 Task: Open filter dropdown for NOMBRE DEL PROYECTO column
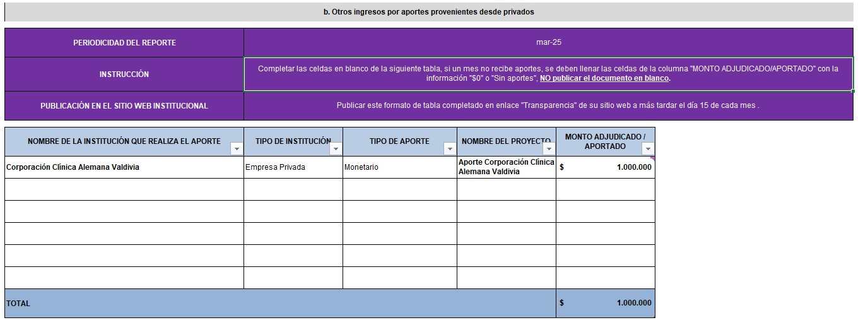click(549, 149)
